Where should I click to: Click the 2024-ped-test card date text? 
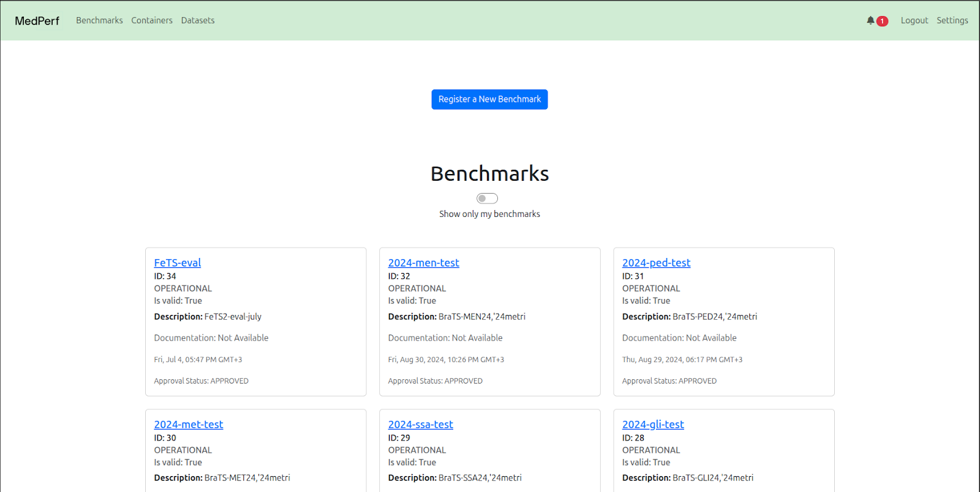tap(682, 360)
